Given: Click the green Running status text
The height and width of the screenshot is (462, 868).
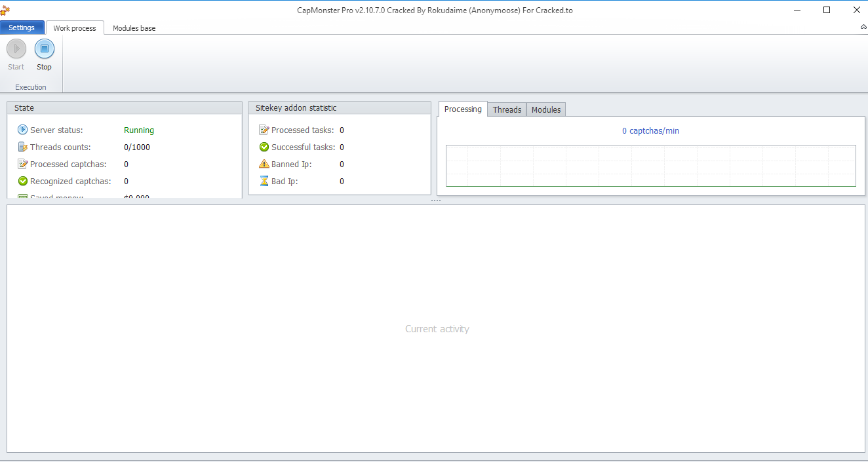Looking at the screenshot, I should point(139,130).
